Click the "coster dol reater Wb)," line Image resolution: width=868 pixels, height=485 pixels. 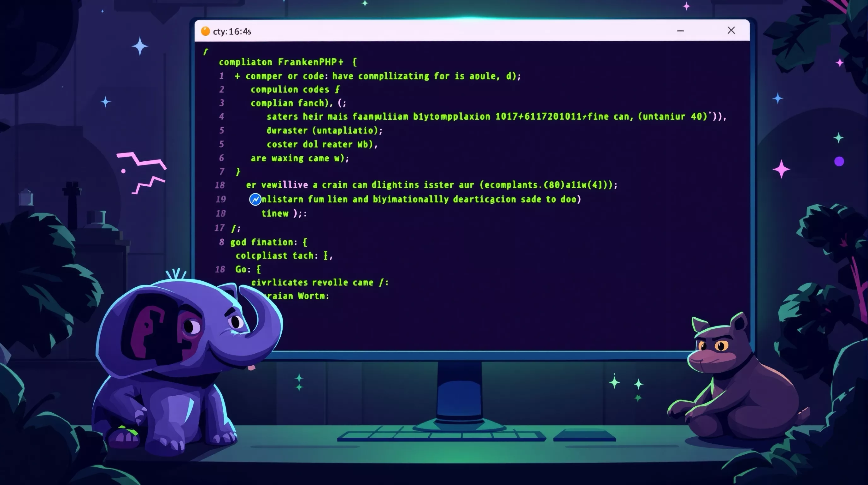(322, 144)
